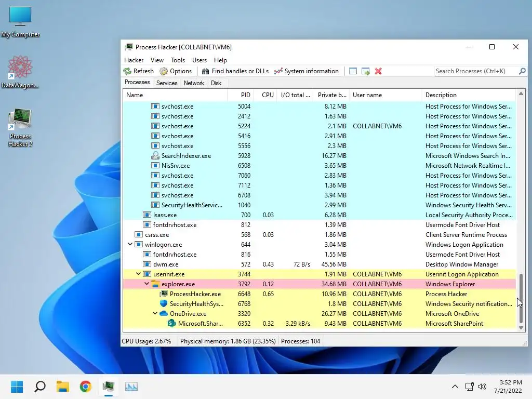Click the ProcessHacker.exe process icon
532x399 pixels.
pyautogui.click(x=164, y=294)
